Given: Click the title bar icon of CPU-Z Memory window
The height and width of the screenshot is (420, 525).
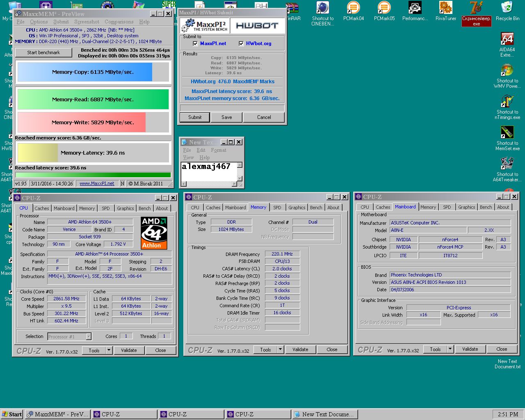Looking at the screenshot, I should point(189,197).
